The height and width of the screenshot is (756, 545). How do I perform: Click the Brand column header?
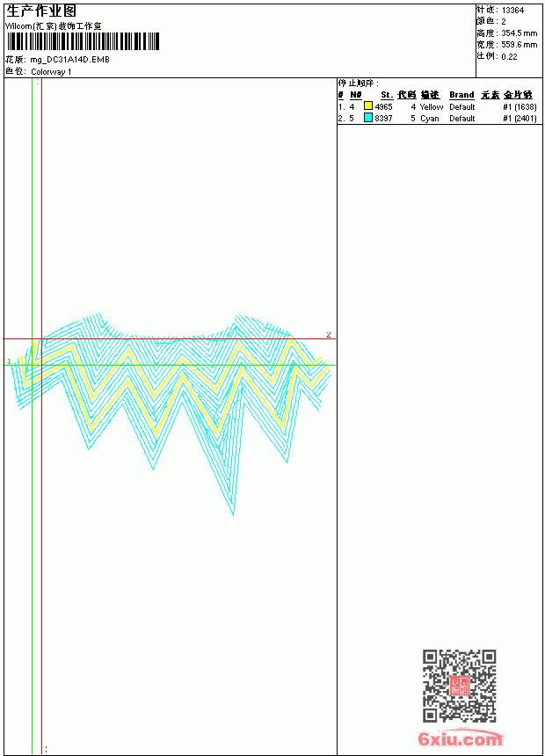pos(461,95)
